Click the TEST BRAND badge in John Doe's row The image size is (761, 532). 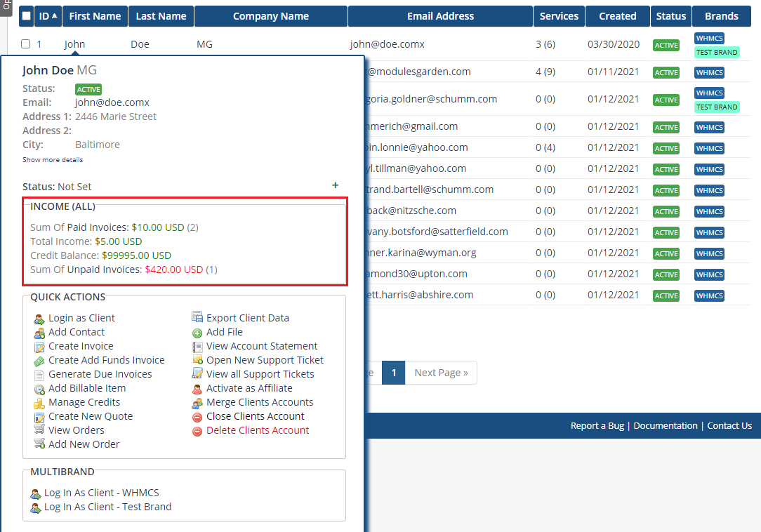click(717, 53)
